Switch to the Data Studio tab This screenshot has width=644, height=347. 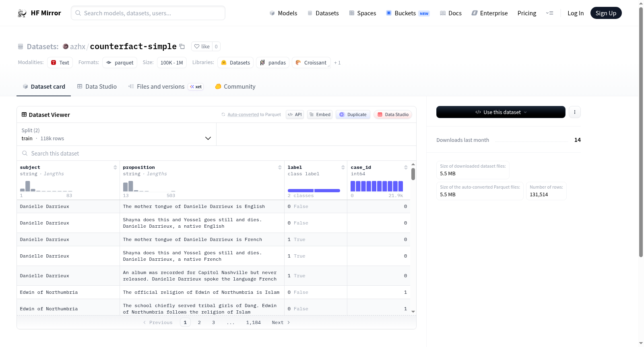click(97, 87)
